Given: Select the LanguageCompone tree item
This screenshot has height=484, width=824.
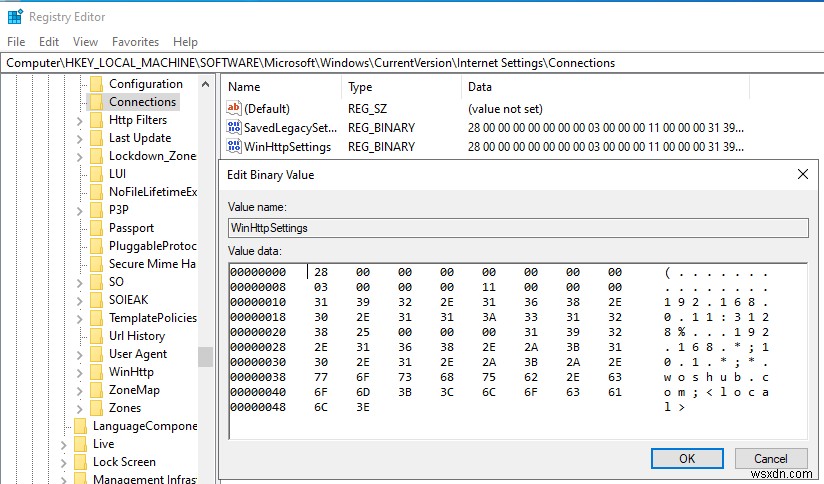Looking at the screenshot, I should tap(145, 426).
